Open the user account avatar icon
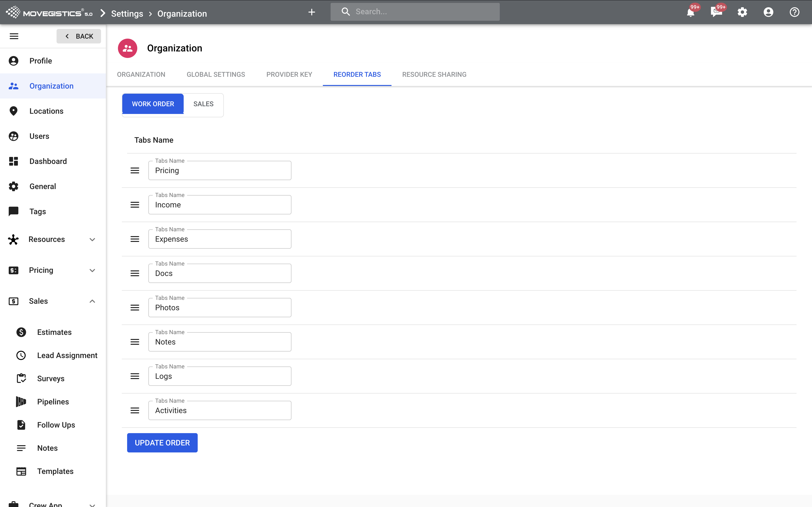This screenshot has height=507, width=812. pyautogui.click(x=768, y=12)
